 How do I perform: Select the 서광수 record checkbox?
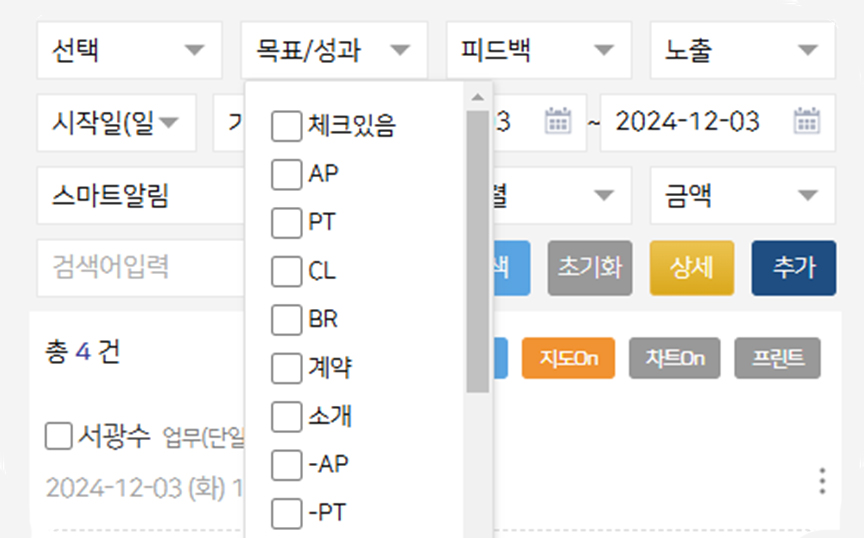(59, 436)
